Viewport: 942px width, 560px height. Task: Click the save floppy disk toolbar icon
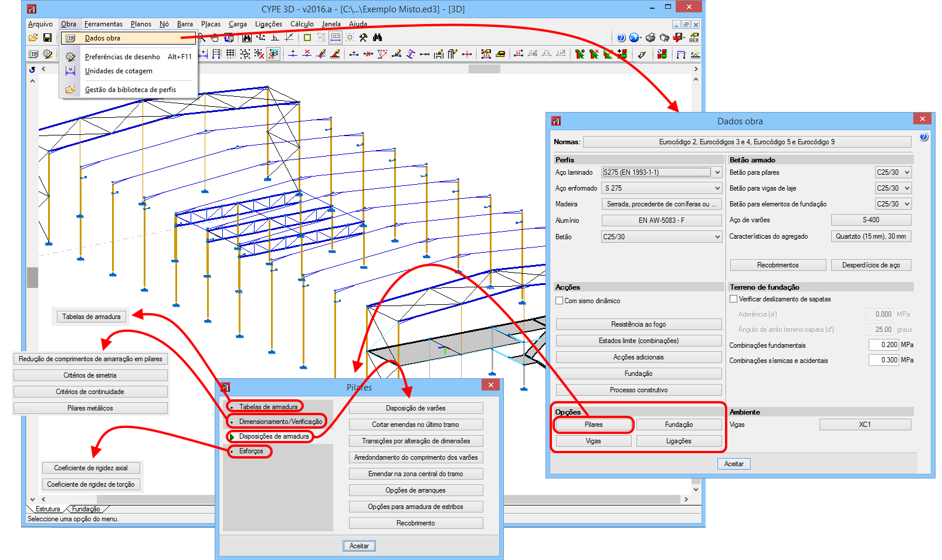(x=48, y=38)
